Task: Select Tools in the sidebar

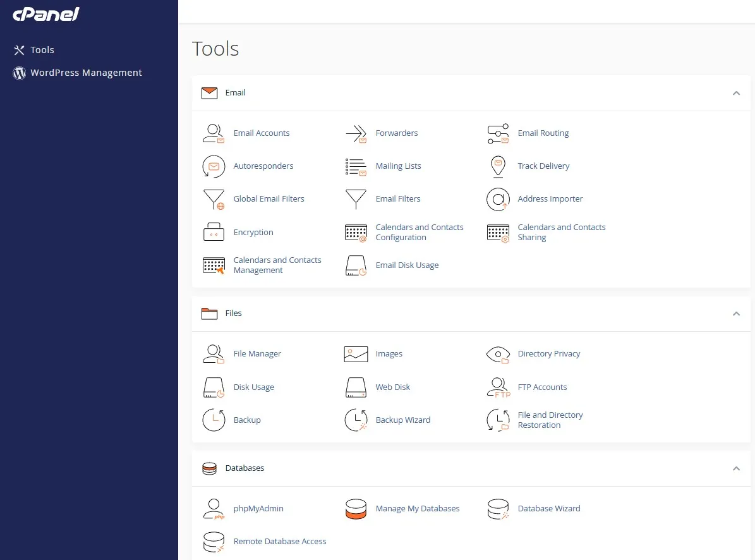Action: (x=33, y=50)
